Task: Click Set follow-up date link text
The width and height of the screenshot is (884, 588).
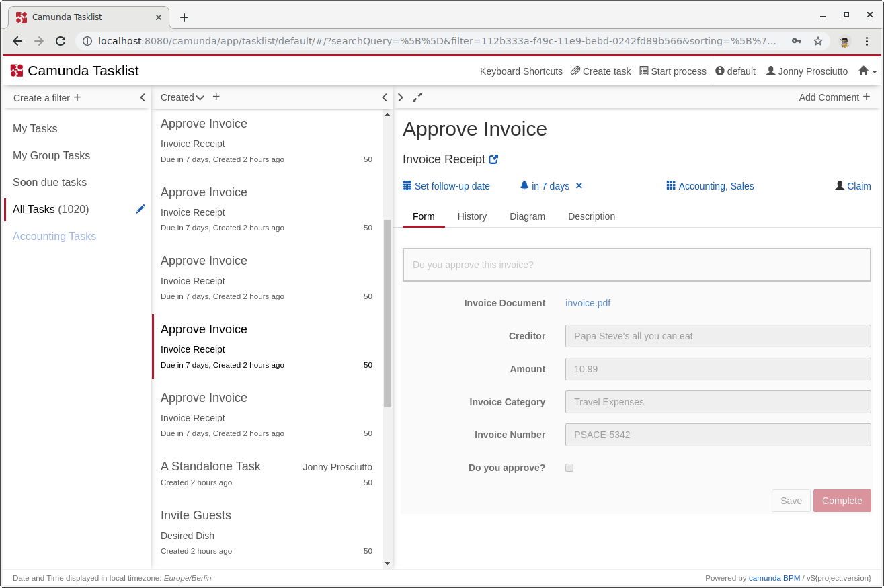Action: point(452,186)
